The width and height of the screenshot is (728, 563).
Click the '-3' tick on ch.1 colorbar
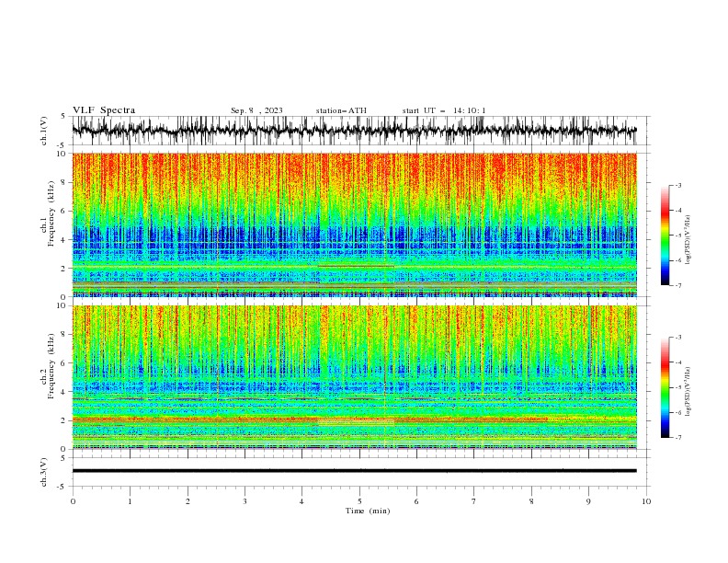[677, 185]
